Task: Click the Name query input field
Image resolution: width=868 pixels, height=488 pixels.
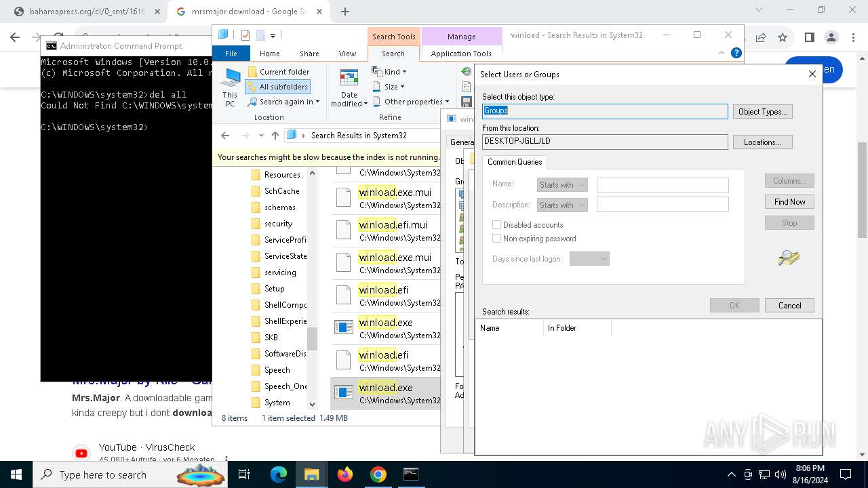Action: point(663,185)
